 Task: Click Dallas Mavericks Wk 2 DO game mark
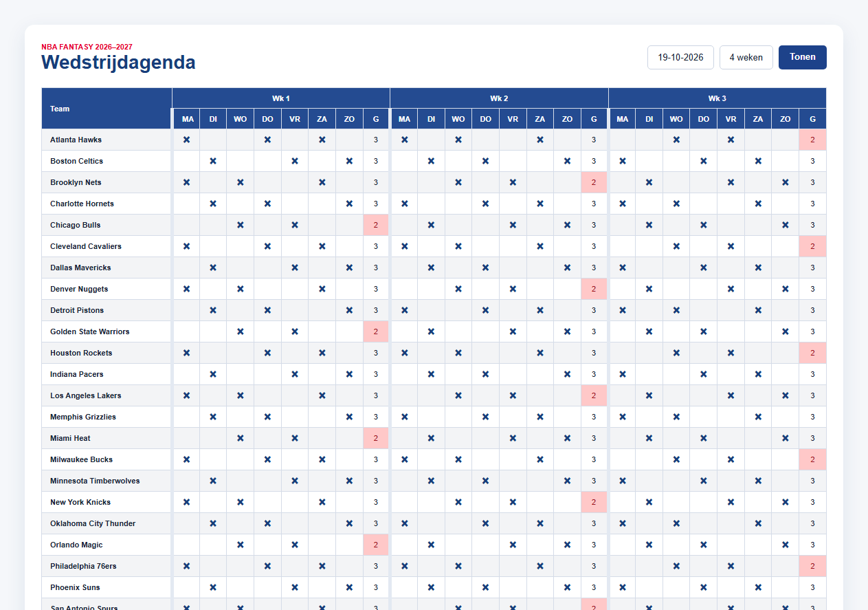[x=485, y=268]
